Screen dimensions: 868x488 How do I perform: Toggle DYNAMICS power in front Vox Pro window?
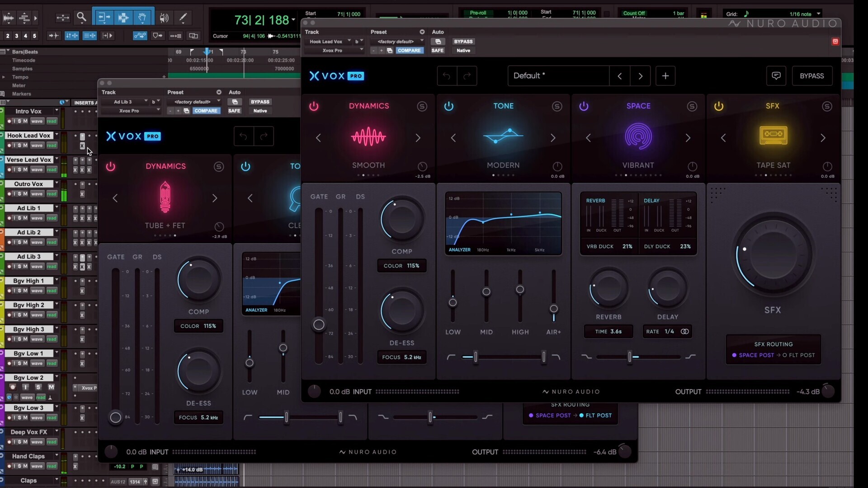click(x=314, y=106)
